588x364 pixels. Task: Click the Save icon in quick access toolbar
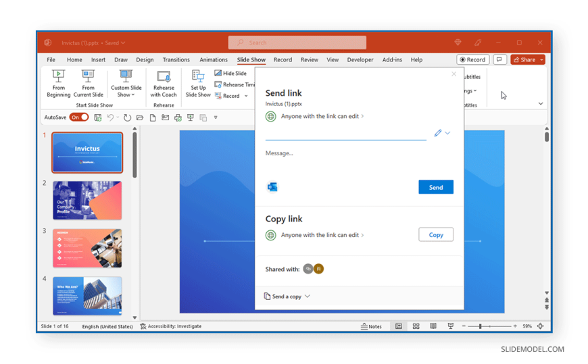tap(98, 118)
